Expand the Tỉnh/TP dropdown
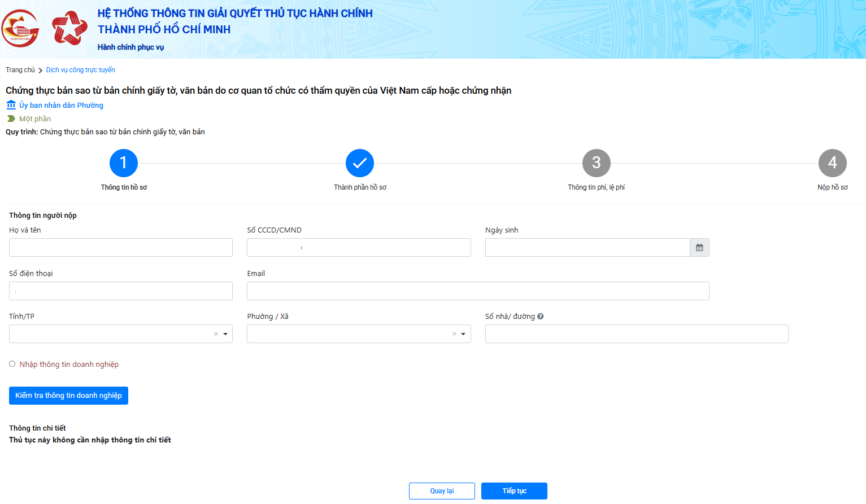This screenshot has height=504, width=866. (x=225, y=334)
